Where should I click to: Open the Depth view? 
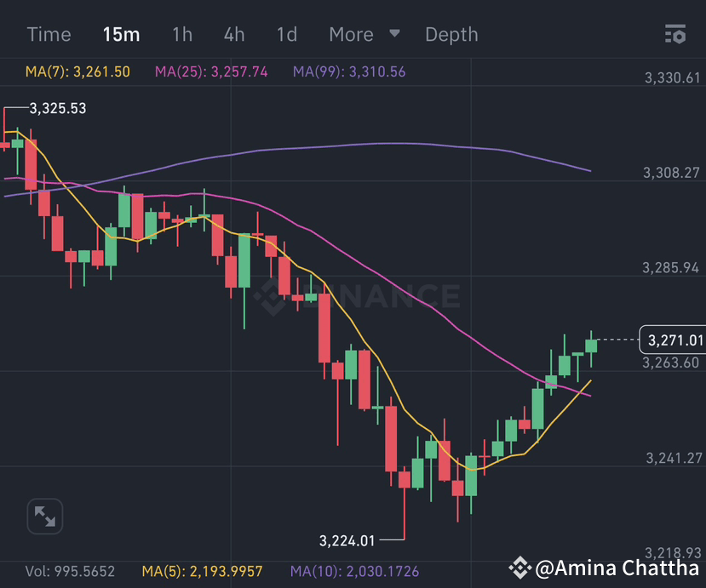[x=451, y=35]
